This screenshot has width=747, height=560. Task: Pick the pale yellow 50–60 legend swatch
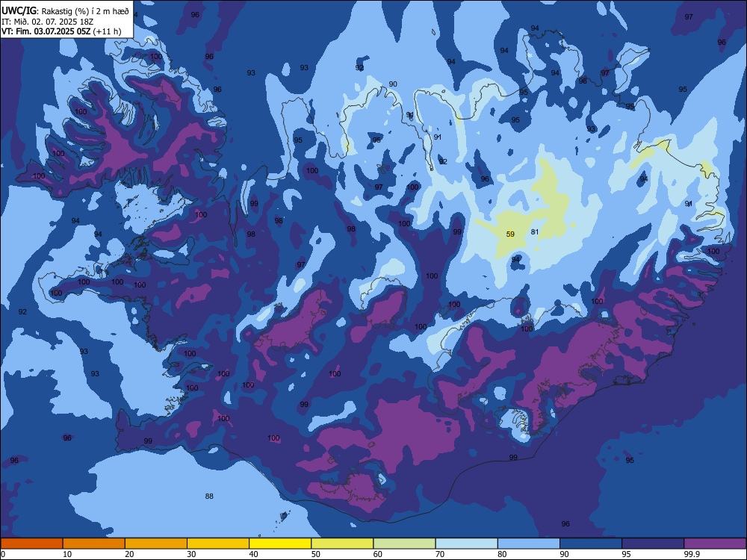tap(342, 544)
